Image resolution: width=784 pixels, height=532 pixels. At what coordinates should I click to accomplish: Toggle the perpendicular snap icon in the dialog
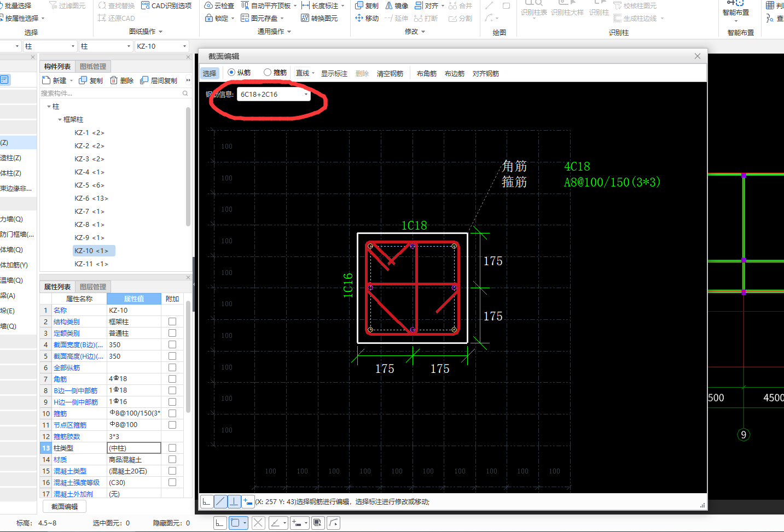coord(234,501)
